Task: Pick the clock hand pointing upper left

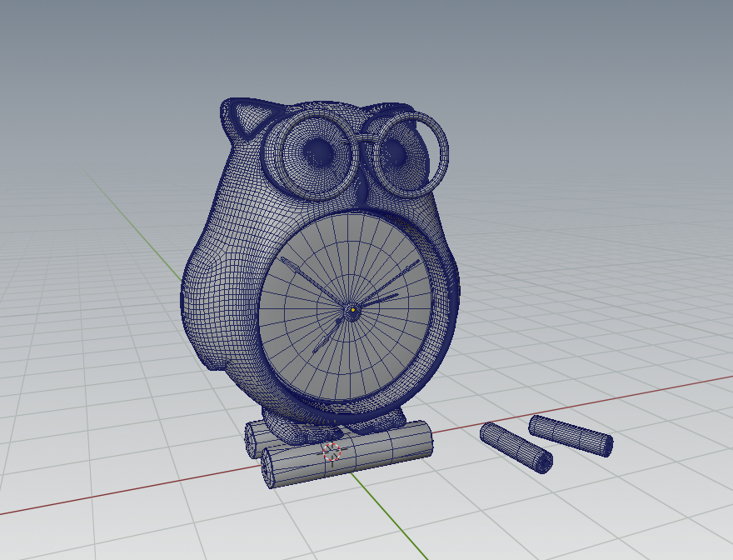Action: 310,279
